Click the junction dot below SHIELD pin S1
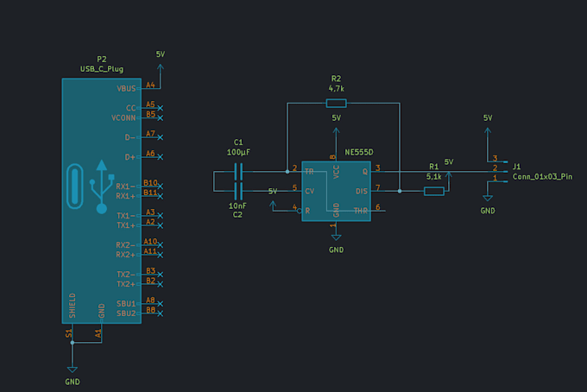The height and width of the screenshot is (392, 587). tap(73, 343)
